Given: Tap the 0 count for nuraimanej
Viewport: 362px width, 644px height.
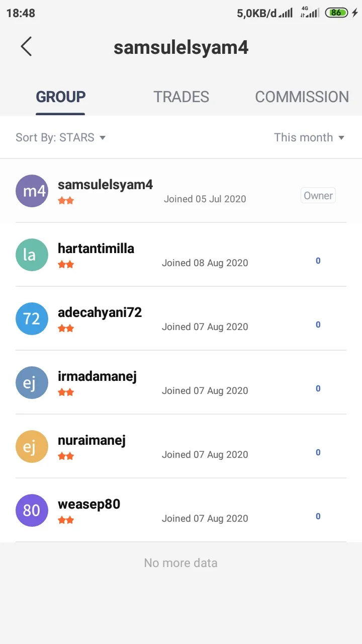Looking at the screenshot, I should (x=318, y=452).
